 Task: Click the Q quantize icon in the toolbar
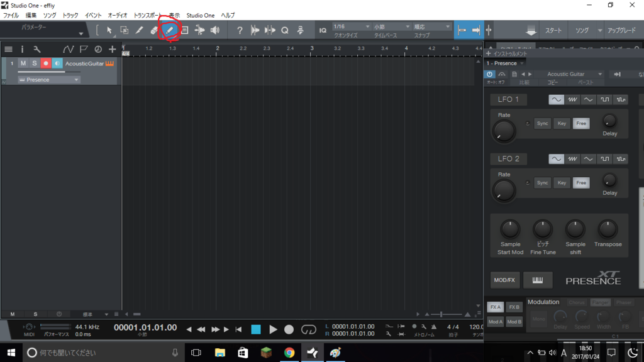(285, 30)
